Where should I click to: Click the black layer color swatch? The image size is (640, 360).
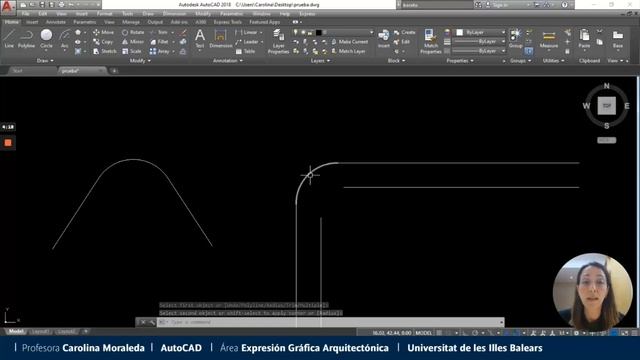[x=319, y=32]
